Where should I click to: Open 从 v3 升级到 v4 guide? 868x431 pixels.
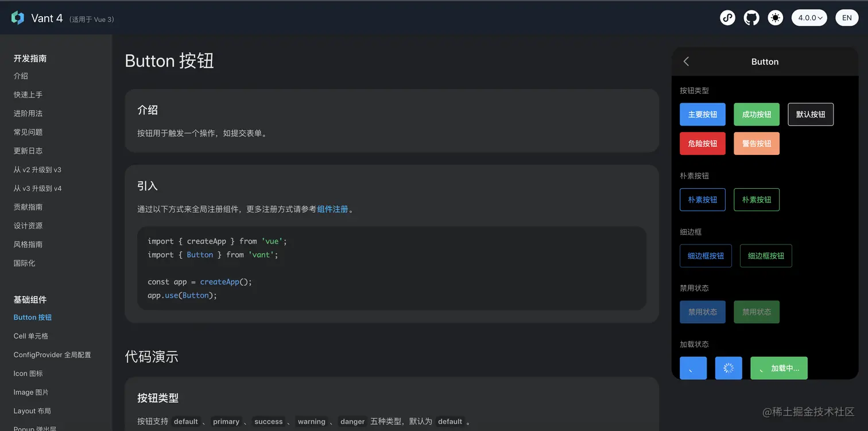pyautogui.click(x=37, y=188)
